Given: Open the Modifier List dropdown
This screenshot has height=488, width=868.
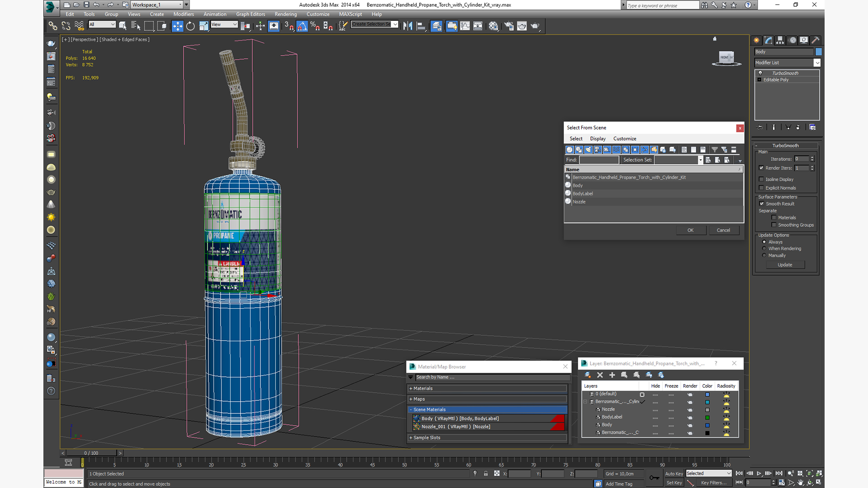Looking at the screenshot, I should point(787,63).
